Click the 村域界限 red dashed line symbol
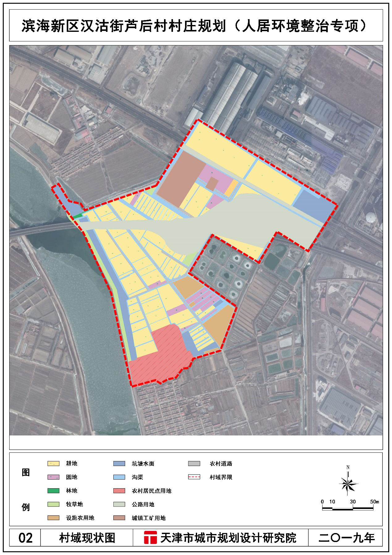This screenshot has width=392, height=555. (x=194, y=477)
